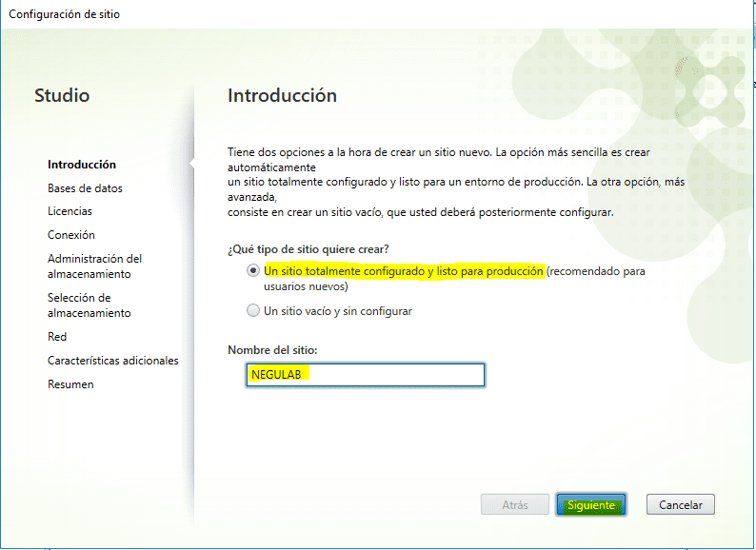The image size is (756, 550).
Task: Open Administración del almacenamiento step
Action: point(94,266)
